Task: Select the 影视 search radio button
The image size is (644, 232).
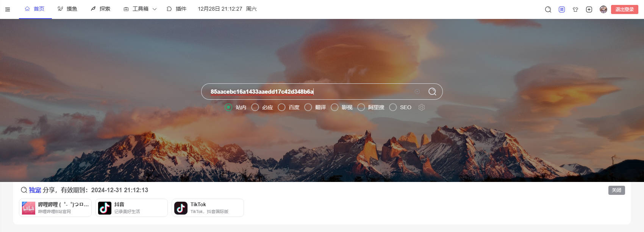Action: coord(335,107)
